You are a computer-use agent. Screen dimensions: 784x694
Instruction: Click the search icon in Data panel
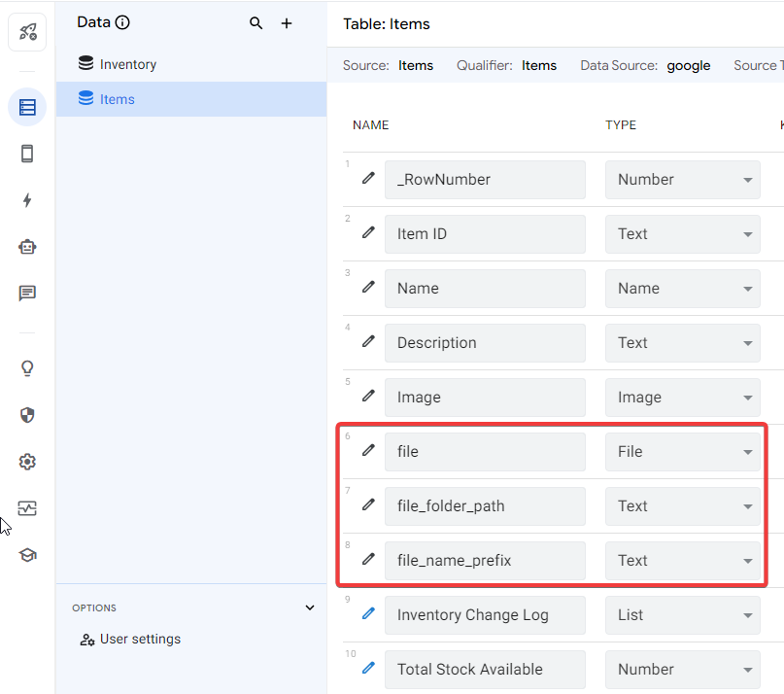point(256,23)
